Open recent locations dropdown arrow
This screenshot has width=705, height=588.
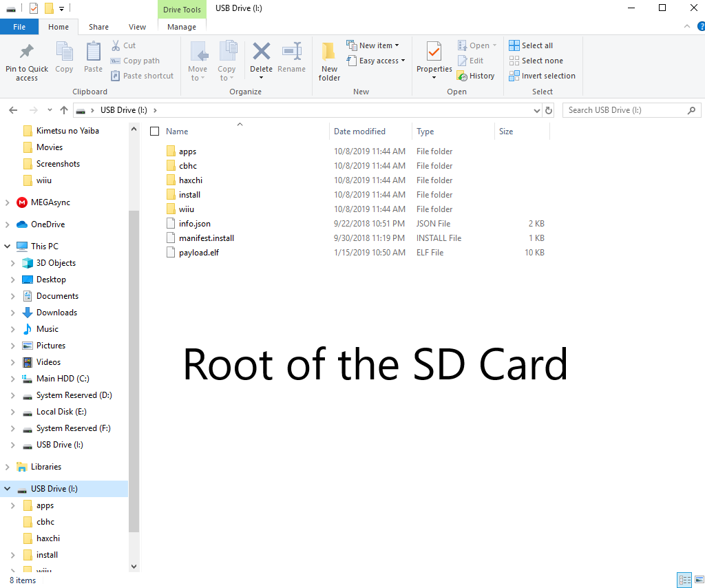point(50,110)
